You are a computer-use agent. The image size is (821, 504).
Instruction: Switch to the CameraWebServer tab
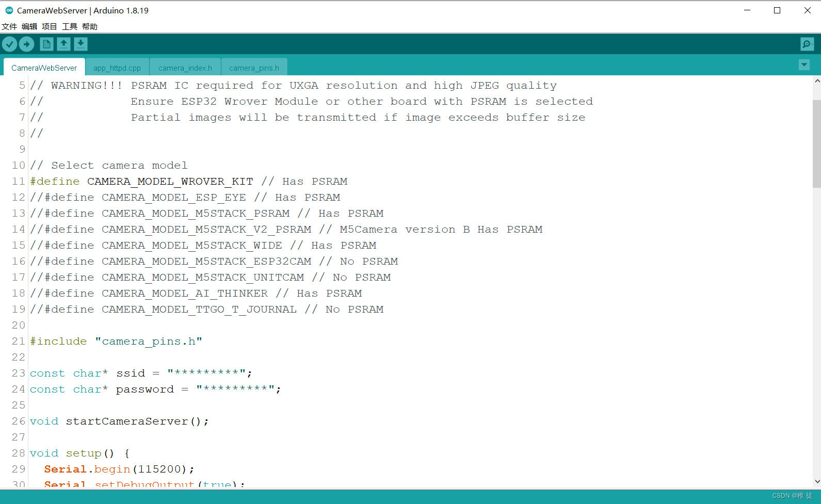(x=44, y=68)
